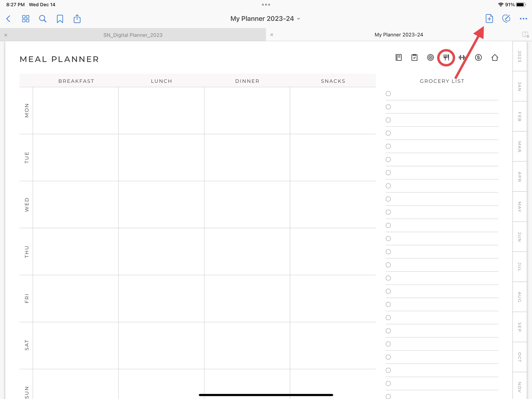
Task: Switch to the SN_Digital Planner_2023 tab
Action: (133, 35)
